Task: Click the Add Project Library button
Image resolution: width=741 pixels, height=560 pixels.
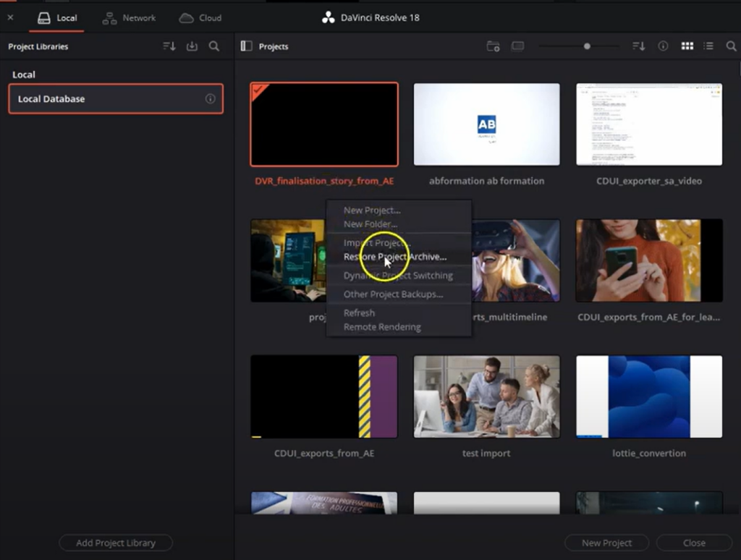Action: pyautogui.click(x=116, y=543)
